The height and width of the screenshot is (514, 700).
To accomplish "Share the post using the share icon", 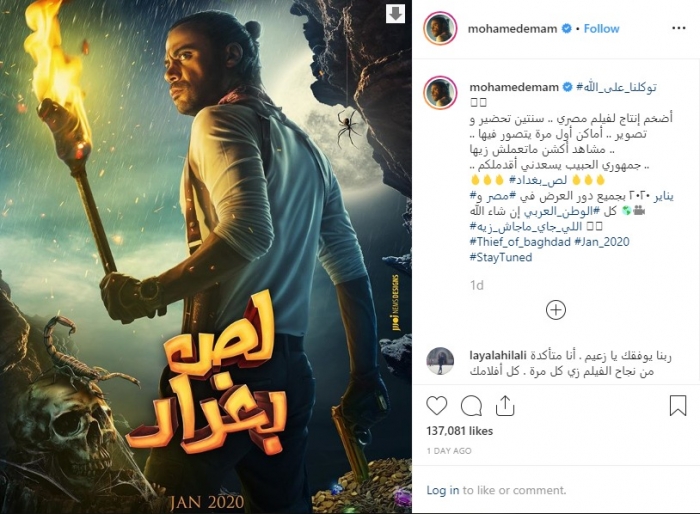I will coord(505,405).
